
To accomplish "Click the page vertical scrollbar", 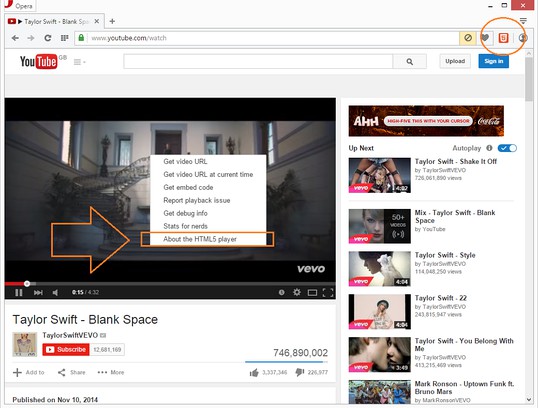I will [528, 80].
